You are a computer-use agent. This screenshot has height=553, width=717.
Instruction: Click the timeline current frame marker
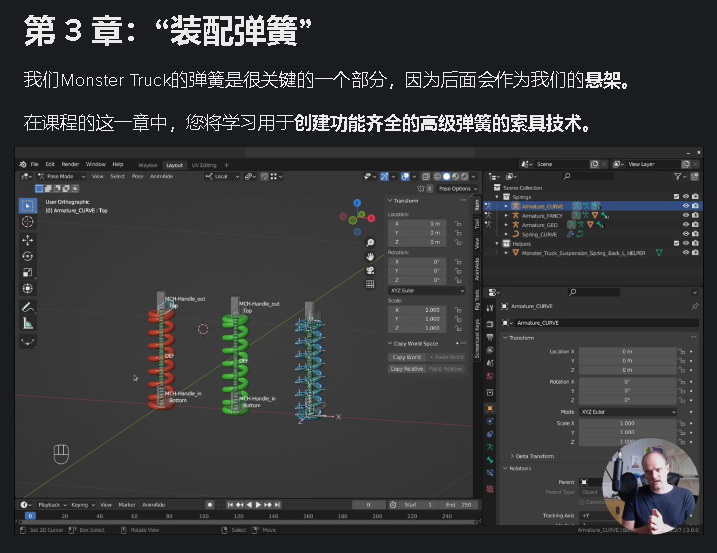coord(30,516)
